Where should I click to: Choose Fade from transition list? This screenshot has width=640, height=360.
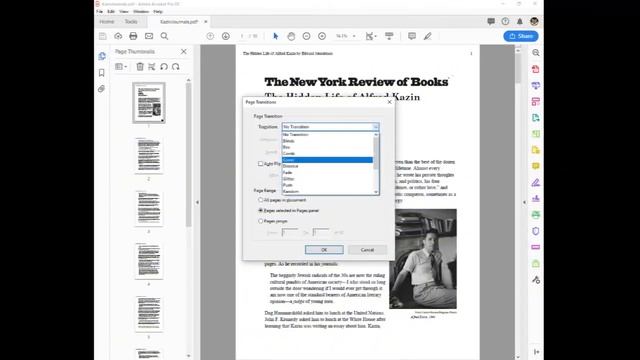[327, 173]
